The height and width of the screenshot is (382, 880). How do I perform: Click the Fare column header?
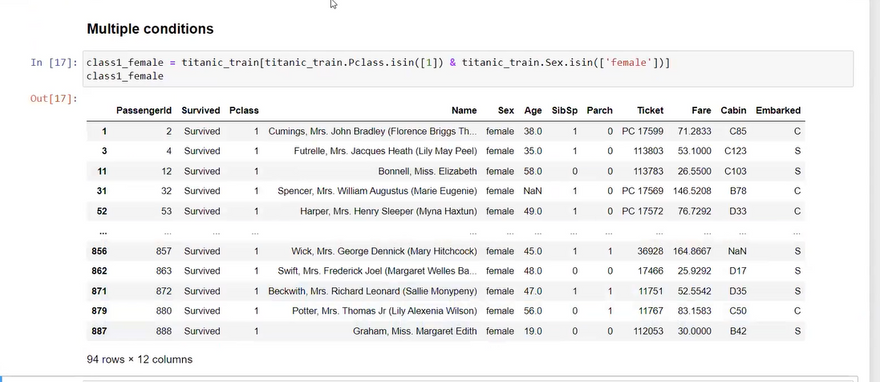click(x=701, y=111)
